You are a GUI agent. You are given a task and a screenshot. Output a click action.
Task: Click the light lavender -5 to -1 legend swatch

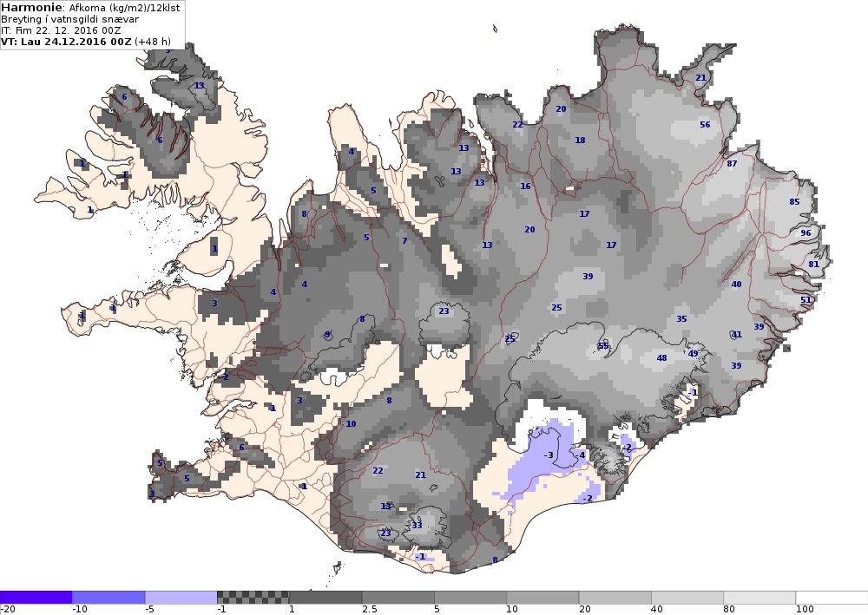pos(181,598)
